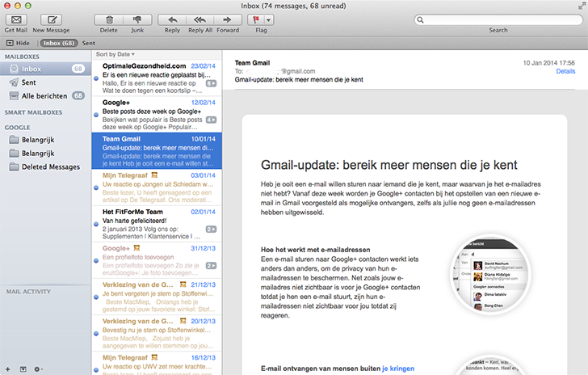The height and width of the screenshot is (375, 588).
Task: Open the Sent mailbox in sidebar
Action: pos(45,82)
